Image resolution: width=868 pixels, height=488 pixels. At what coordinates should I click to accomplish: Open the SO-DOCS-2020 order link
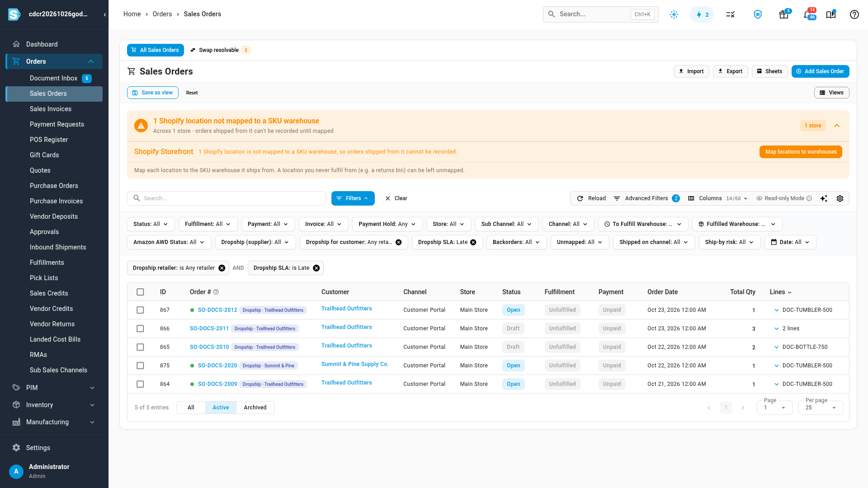(217, 366)
